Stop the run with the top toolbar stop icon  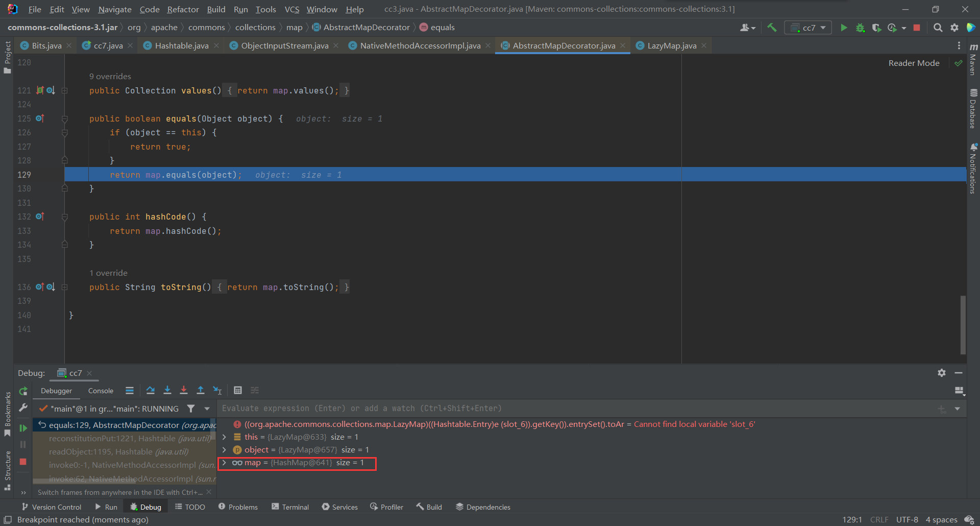pos(917,28)
